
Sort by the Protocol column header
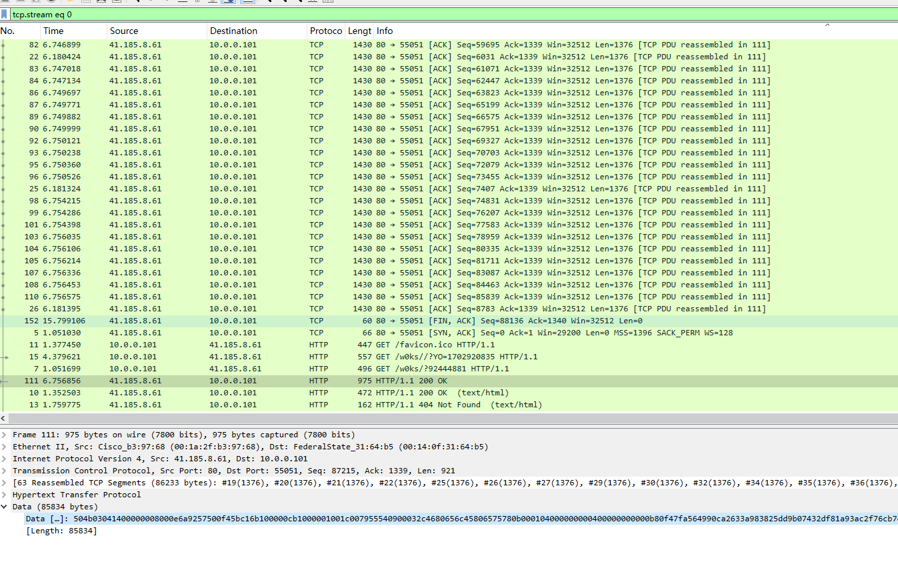pos(325,31)
